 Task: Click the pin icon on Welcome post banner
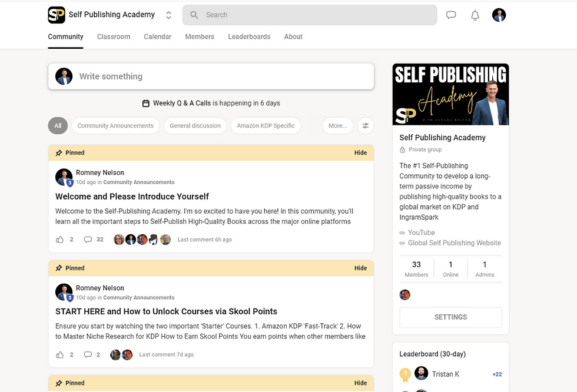tap(58, 153)
